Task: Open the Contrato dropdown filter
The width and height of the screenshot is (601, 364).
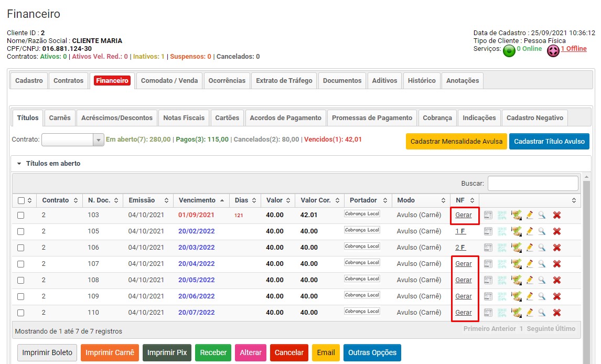Action: [73, 140]
